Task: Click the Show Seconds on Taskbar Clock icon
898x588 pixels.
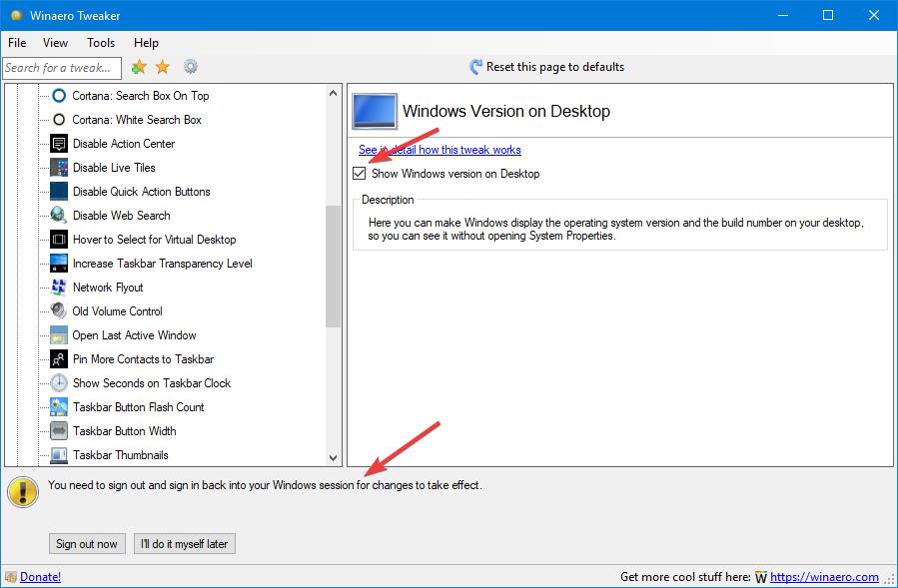Action: pos(59,383)
